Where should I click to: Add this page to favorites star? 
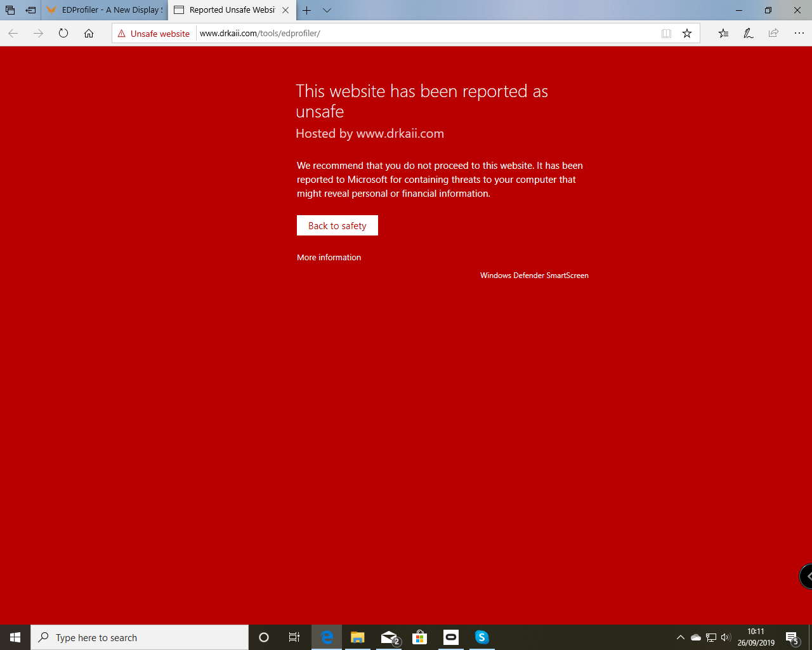[687, 34]
